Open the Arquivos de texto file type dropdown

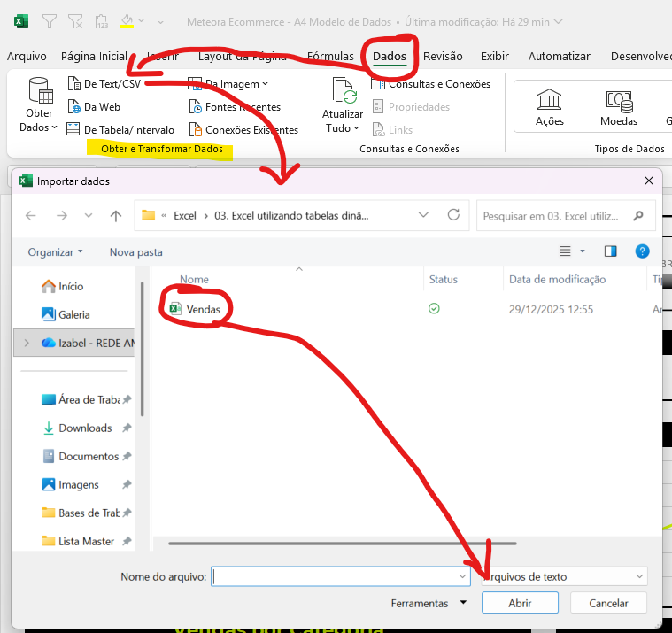coord(565,576)
